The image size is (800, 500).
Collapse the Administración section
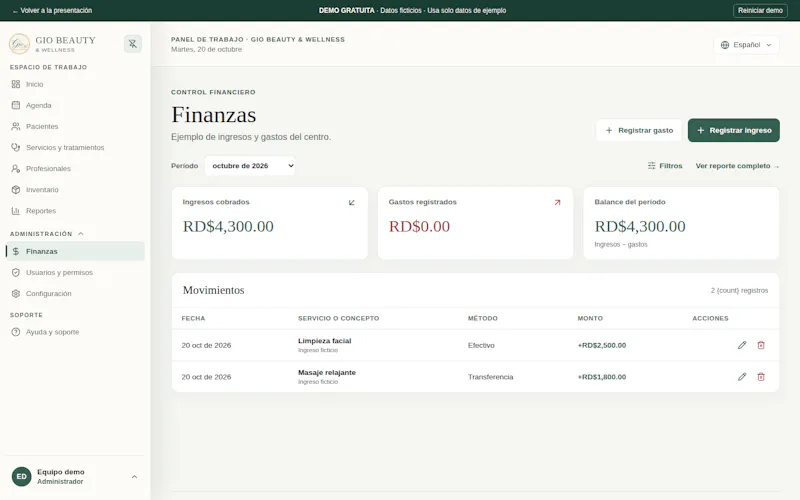pos(47,234)
